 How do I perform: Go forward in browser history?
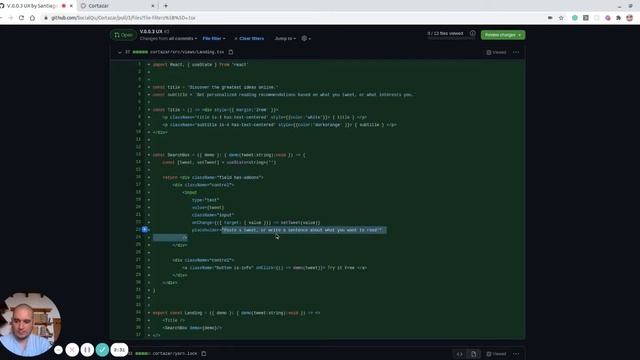[x=10, y=18]
